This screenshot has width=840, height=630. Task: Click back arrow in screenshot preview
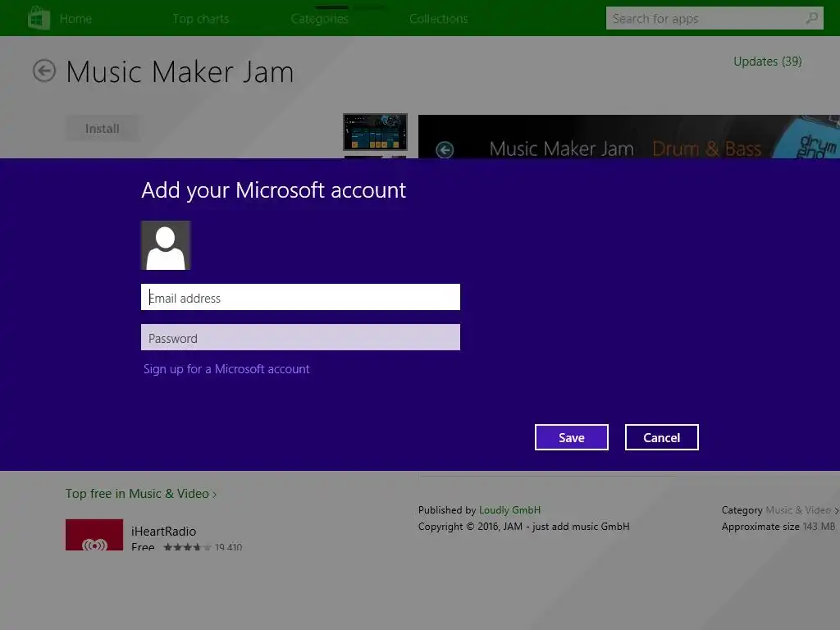pos(445,149)
